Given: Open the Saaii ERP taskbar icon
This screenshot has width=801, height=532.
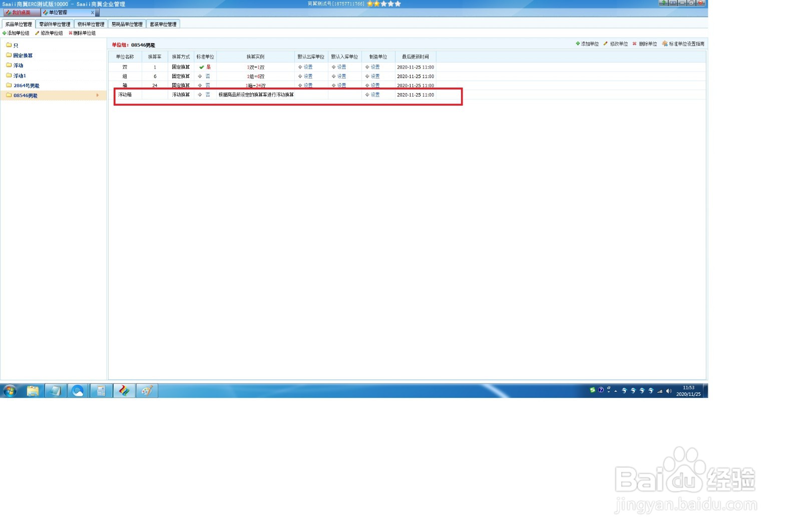Looking at the screenshot, I should pos(124,391).
